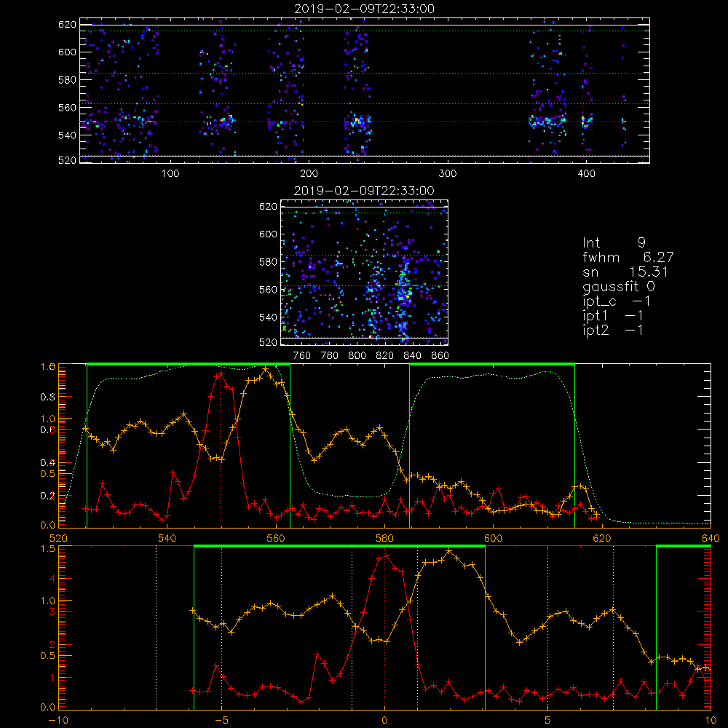This screenshot has width=728, height=728.
Task: Click red y-axis label 4 on bottom plot
Action: coord(52,579)
